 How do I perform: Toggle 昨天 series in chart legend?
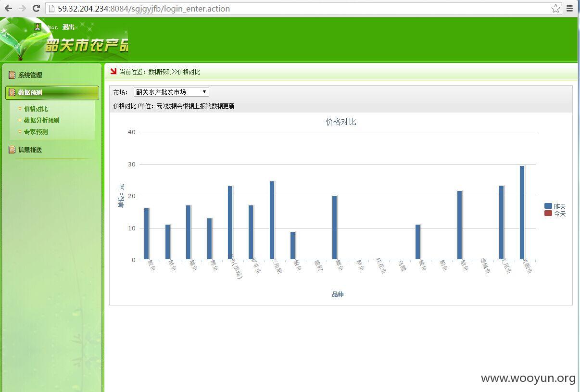tap(555, 206)
